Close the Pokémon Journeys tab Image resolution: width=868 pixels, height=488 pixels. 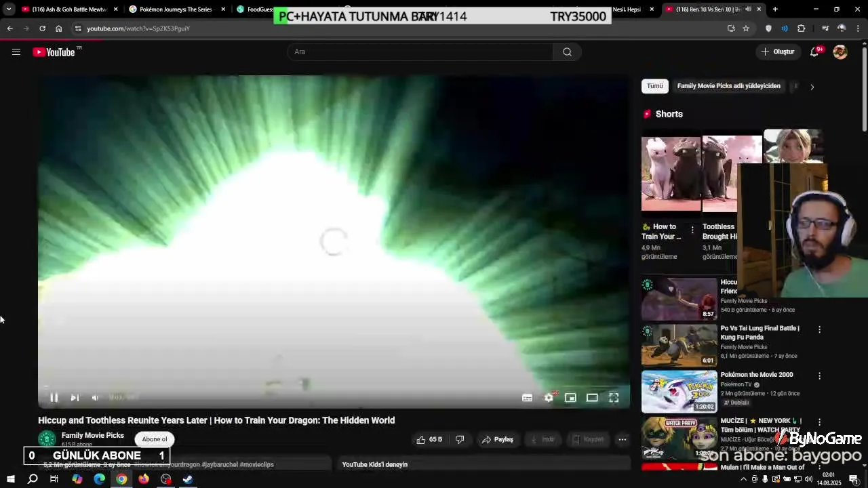point(223,9)
